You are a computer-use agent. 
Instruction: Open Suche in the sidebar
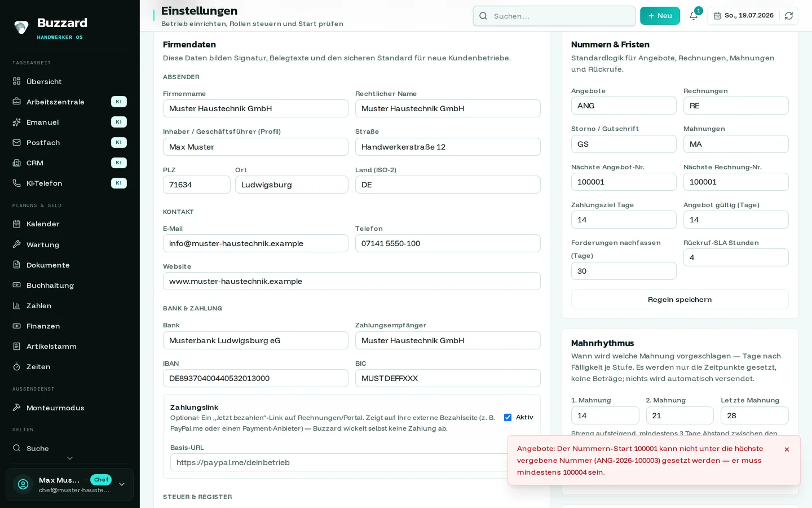(70, 448)
